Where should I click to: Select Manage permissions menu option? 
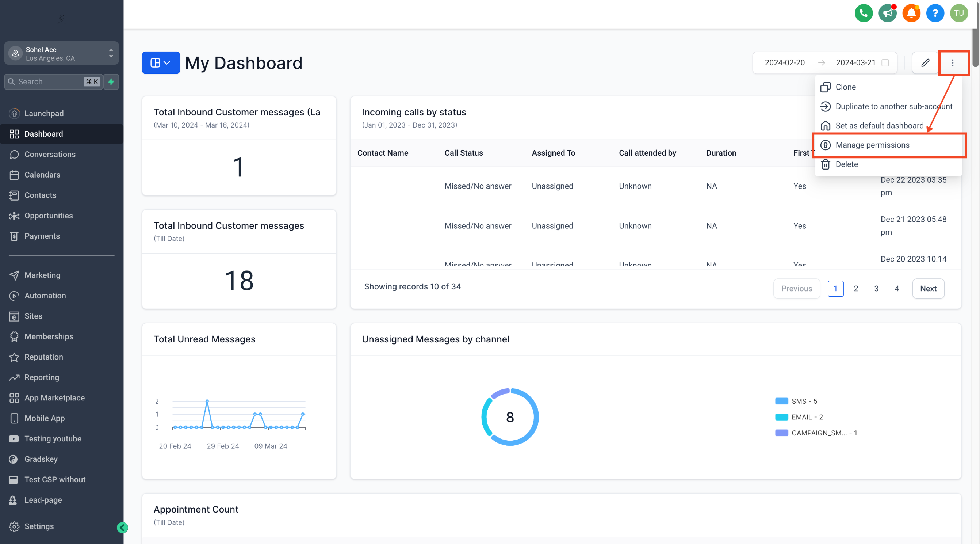[872, 145]
